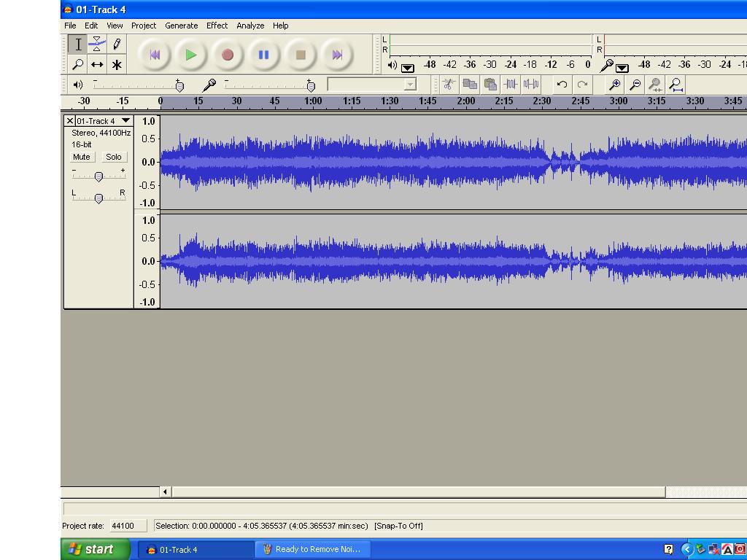Silence the selected audio
The image size is (747, 560).
[531, 85]
